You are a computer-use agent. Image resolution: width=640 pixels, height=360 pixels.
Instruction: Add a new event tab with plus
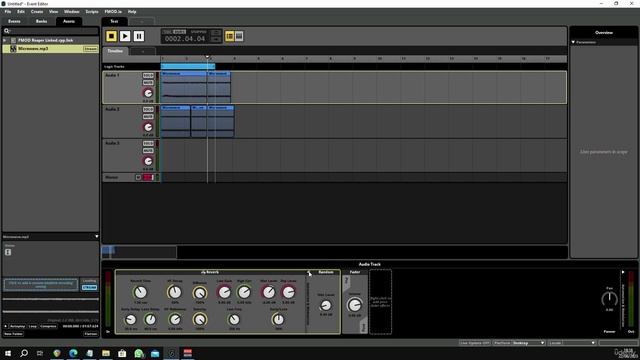[x=142, y=21]
